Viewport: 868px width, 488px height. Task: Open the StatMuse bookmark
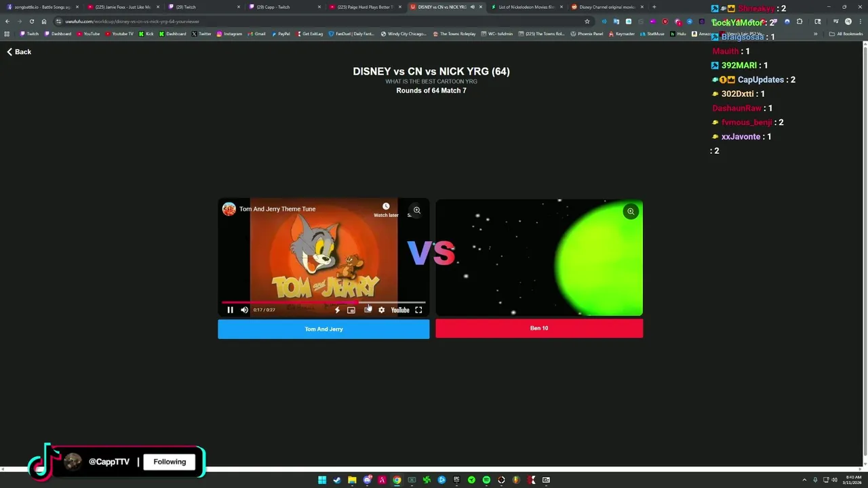[652, 33]
